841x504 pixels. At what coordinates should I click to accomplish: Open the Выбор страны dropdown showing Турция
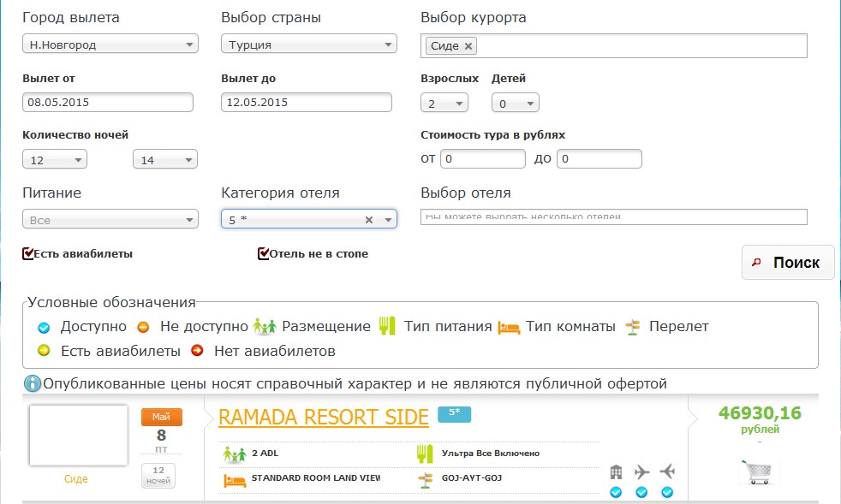pyautogui.click(x=308, y=44)
